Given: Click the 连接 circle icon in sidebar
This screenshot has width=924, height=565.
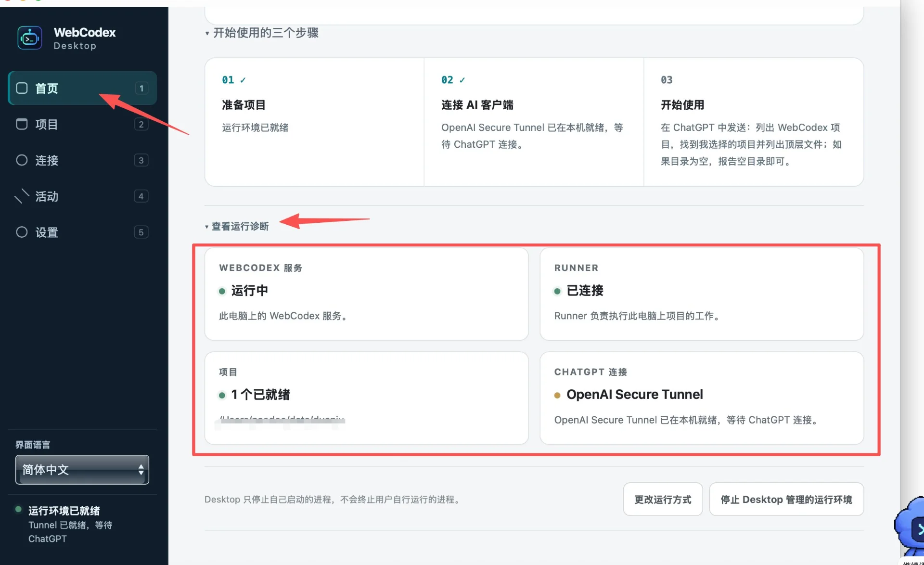Looking at the screenshot, I should [22, 160].
